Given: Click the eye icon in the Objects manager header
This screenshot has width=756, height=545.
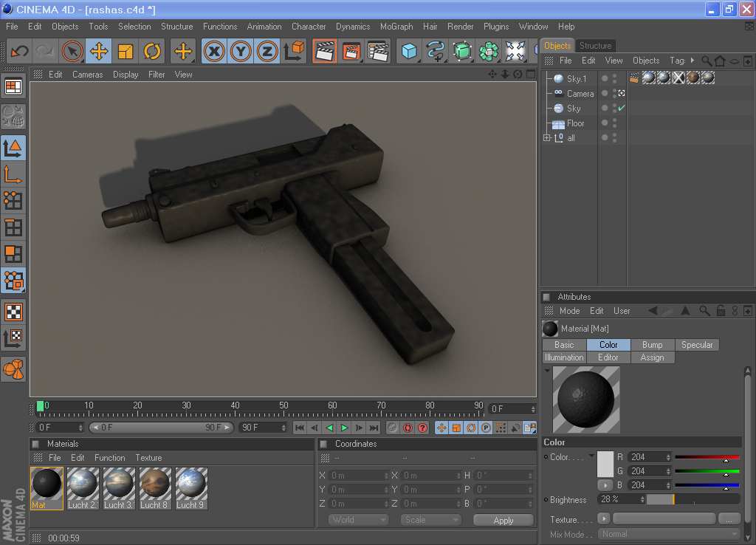Looking at the screenshot, I should (734, 61).
